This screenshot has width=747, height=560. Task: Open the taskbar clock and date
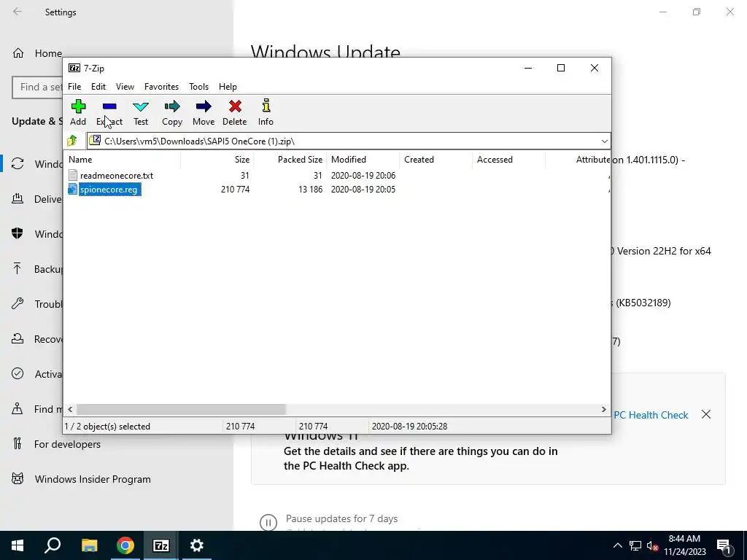(684, 545)
